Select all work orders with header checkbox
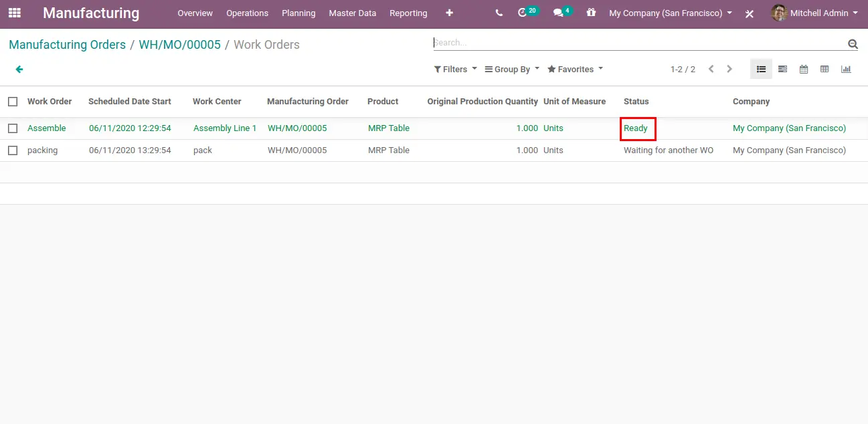Image resolution: width=868 pixels, height=424 pixels. (13, 102)
